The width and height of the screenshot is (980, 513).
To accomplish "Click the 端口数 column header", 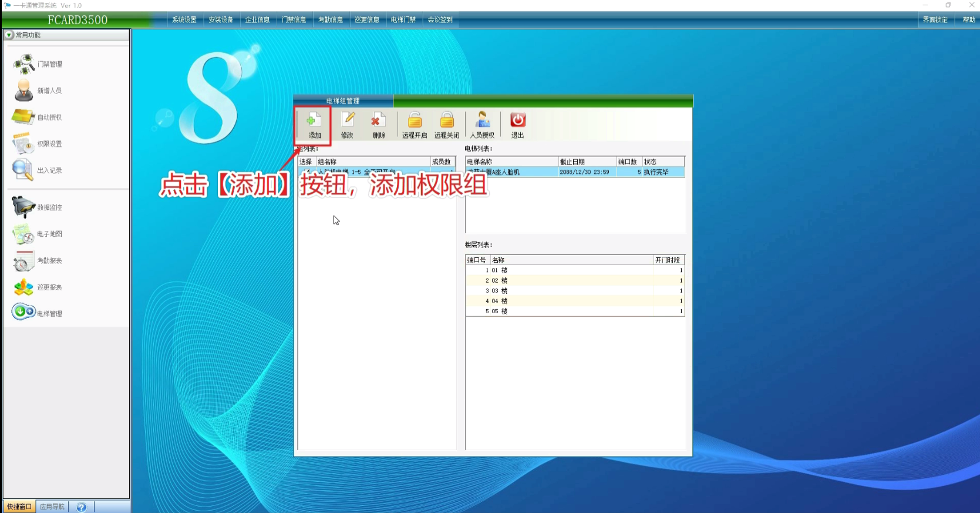I will coord(629,162).
